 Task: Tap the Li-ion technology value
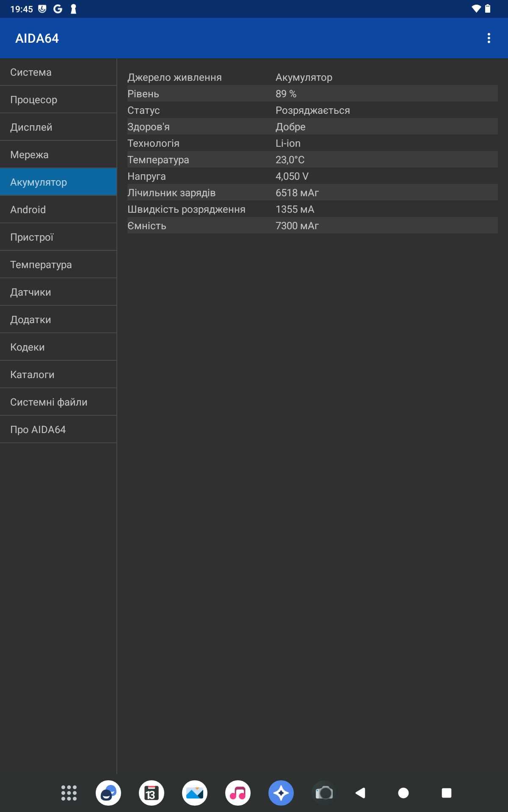(288, 143)
